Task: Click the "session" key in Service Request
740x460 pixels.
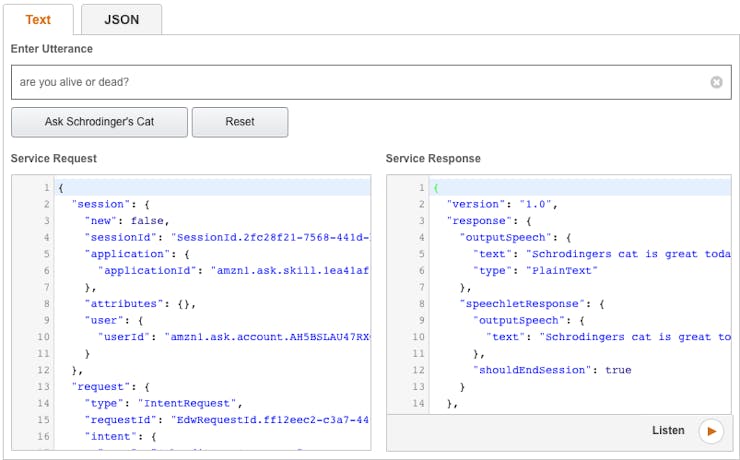Action: click(x=101, y=204)
